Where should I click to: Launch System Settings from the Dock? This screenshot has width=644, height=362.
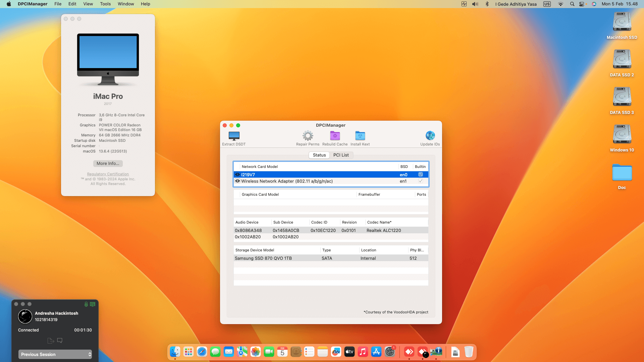390,352
